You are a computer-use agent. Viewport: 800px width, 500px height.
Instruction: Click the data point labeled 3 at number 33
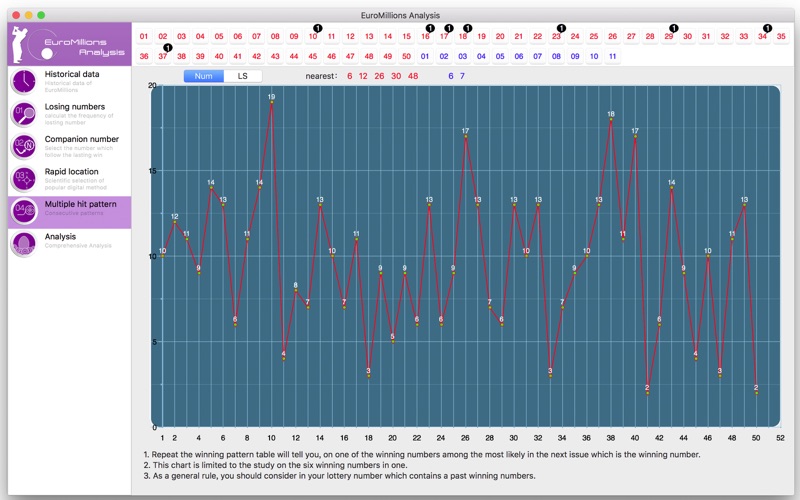coord(550,376)
